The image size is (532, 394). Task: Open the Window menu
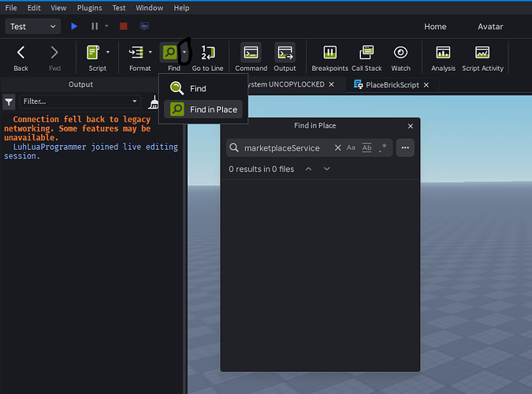click(149, 8)
